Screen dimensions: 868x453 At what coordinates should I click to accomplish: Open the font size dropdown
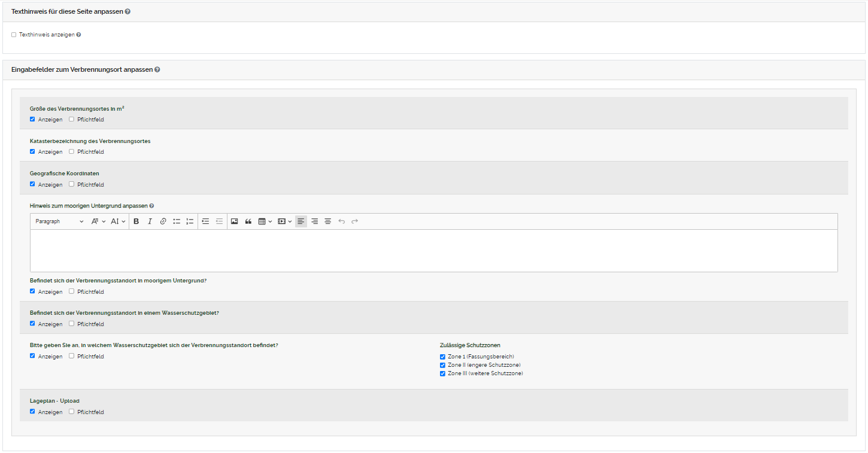[x=118, y=221]
